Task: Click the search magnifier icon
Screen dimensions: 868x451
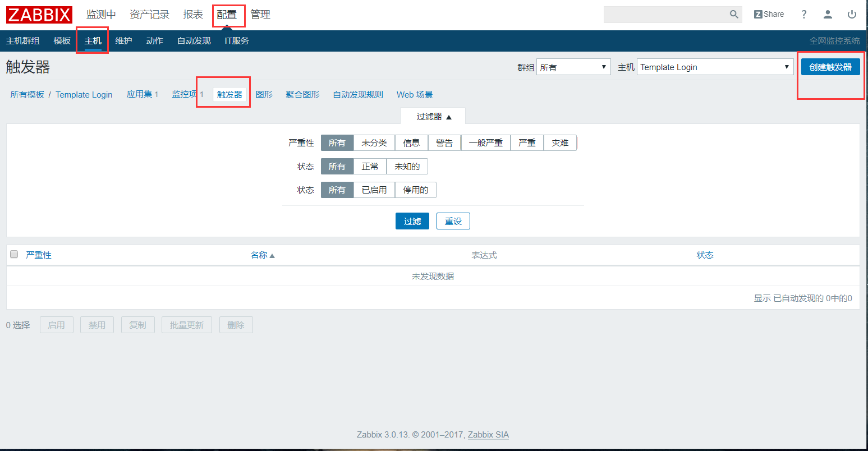Action: click(734, 15)
